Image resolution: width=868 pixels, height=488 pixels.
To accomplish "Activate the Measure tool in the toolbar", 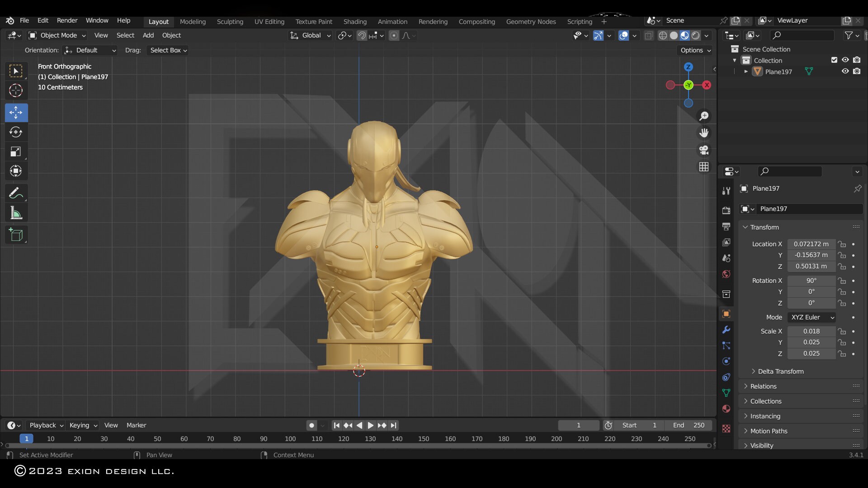I will pos(16,212).
